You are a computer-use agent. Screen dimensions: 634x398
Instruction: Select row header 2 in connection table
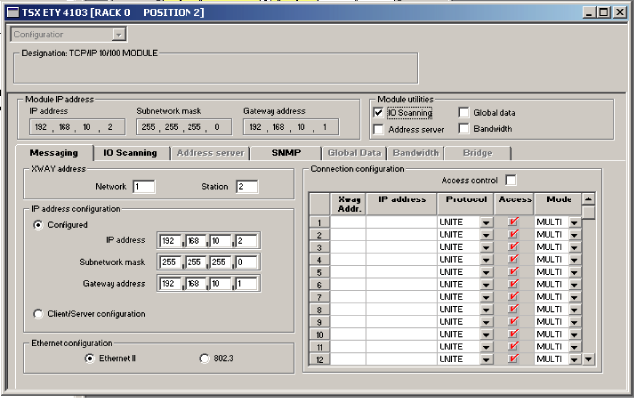[319, 235]
